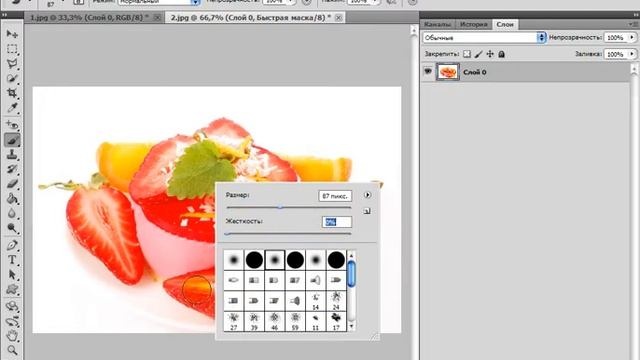Select the Dodge tool

(12, 228)
